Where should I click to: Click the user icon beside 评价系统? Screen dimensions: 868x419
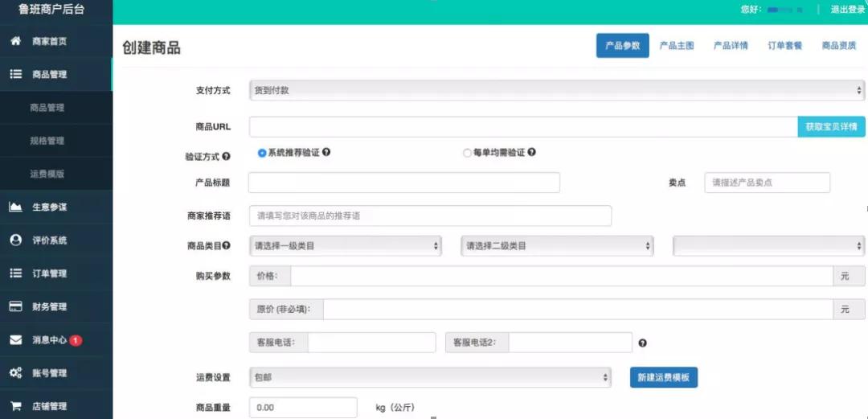click(x=15, y=240)
